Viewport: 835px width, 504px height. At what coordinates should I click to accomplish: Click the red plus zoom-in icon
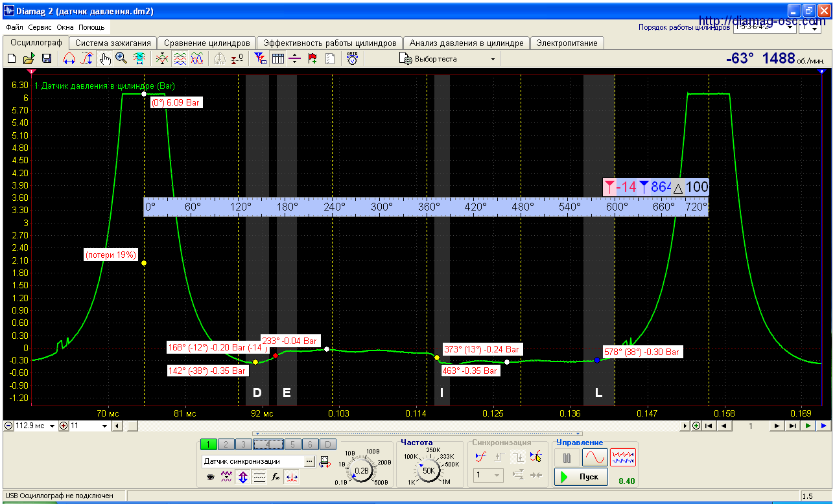coord(64,426)
